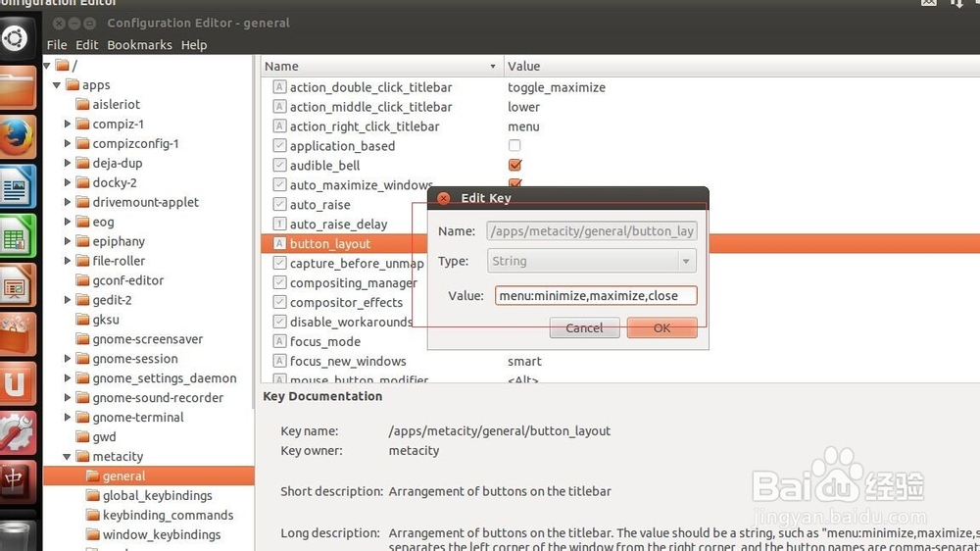
Task: Expand the compiz-1 folder
Action: [67, 124]
